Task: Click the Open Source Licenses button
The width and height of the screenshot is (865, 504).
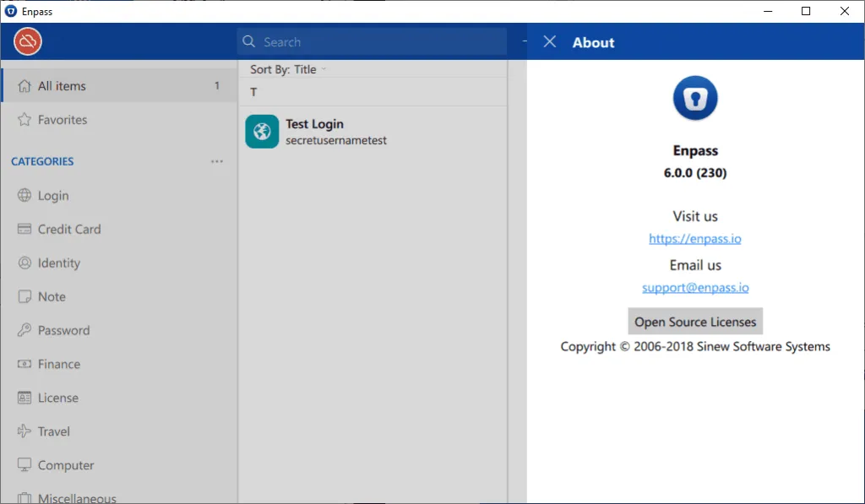Action: pyautogui.click(x=695, y=322)
